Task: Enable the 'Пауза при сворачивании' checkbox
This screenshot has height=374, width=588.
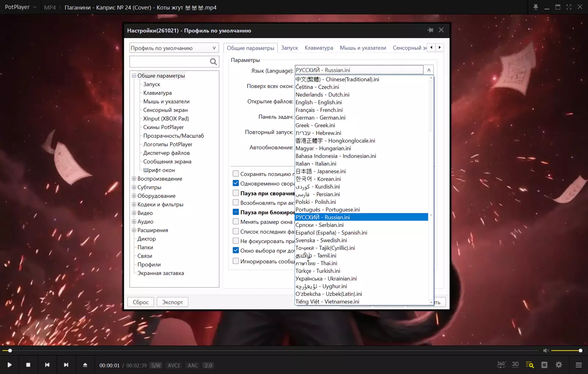Action: point(236,193)
